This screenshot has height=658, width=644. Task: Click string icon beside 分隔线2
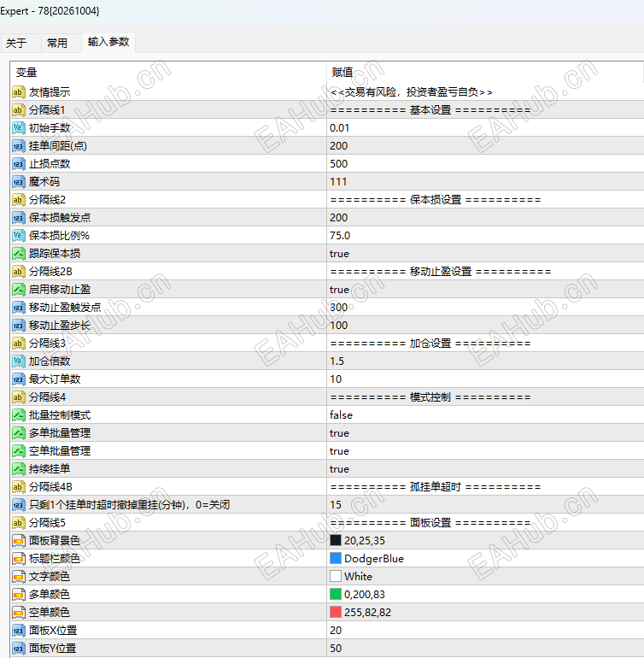tap(19, 200)
